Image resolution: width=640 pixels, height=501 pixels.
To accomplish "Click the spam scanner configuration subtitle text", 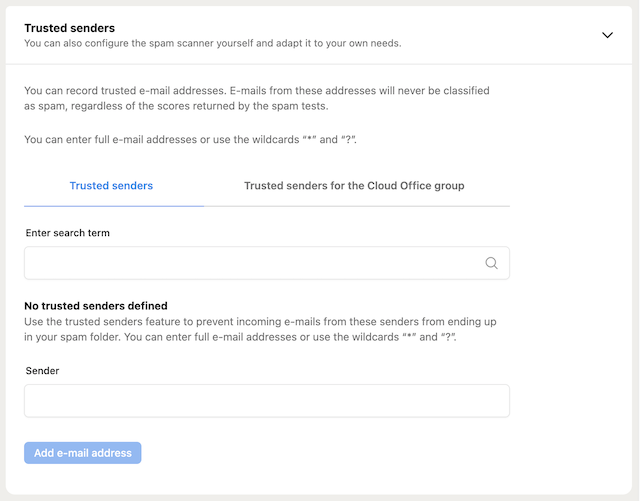I will [213, 43].
